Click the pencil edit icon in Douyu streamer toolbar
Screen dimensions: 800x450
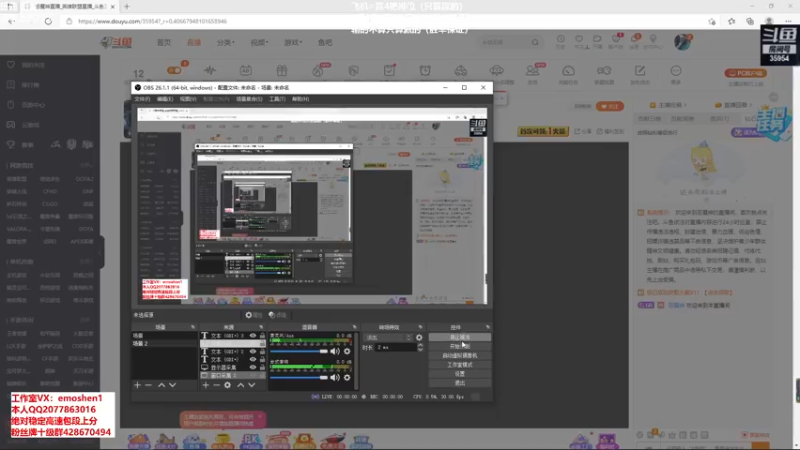click(640, 71)
